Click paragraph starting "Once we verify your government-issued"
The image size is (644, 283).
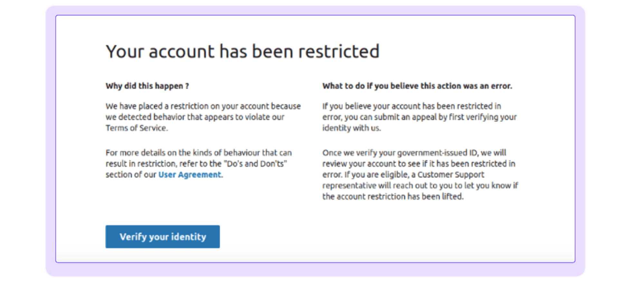[420, 175]
